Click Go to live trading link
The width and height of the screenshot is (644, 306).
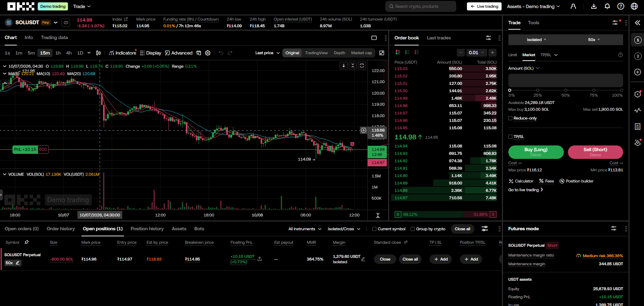[526, 190]
